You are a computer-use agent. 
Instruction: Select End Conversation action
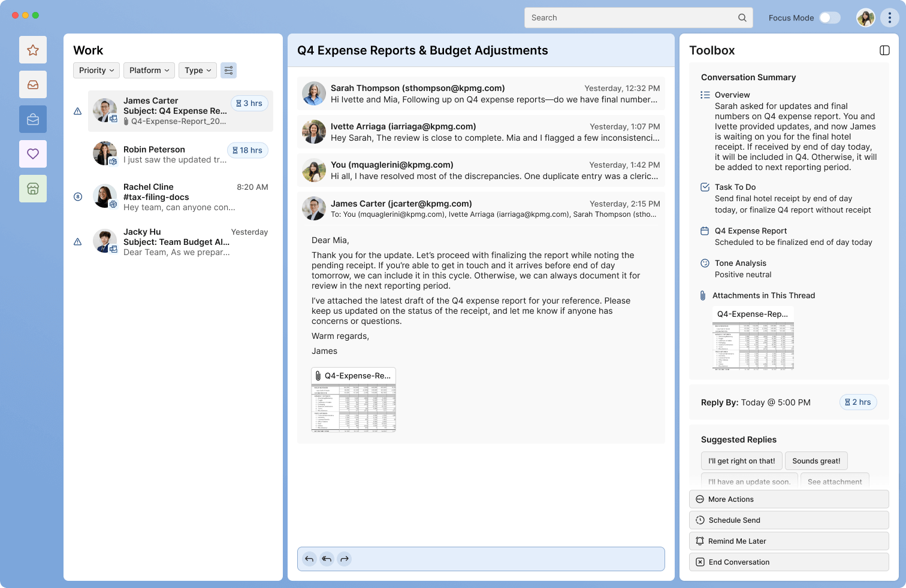coord(789,562)
